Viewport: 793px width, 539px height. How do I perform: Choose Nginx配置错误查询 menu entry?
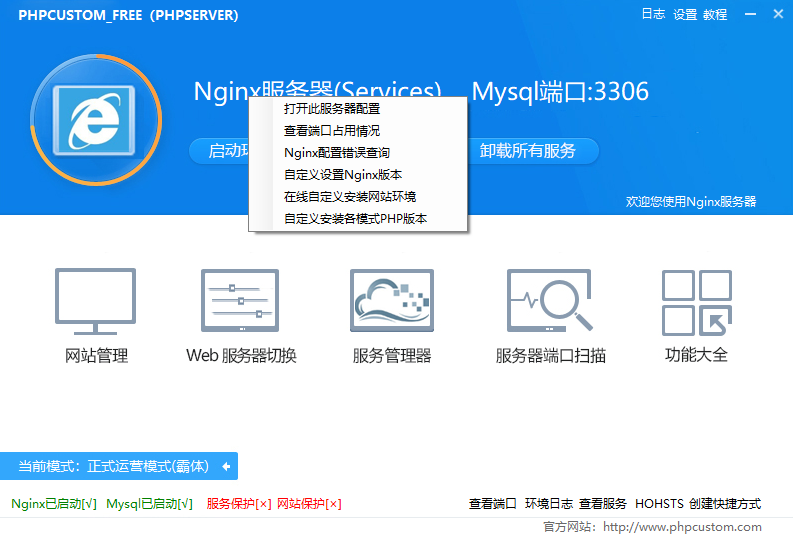pos(358,153)
